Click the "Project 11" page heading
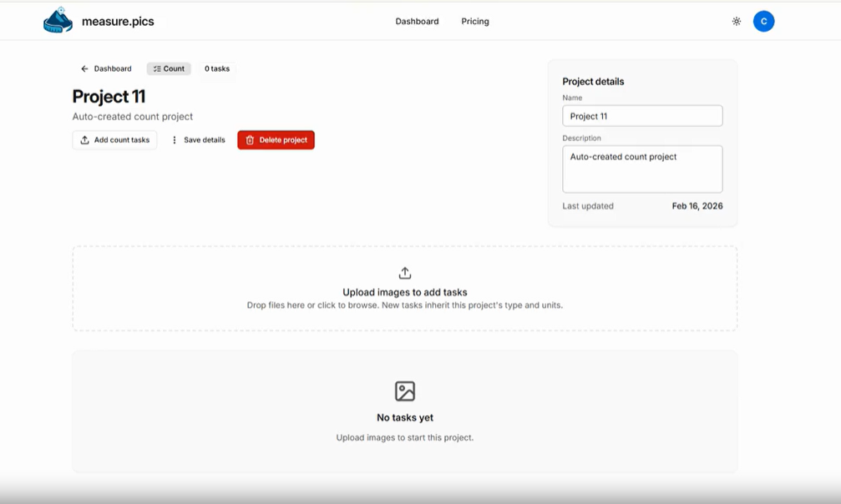This screenshot has height=504, width=841. point(109,97)
